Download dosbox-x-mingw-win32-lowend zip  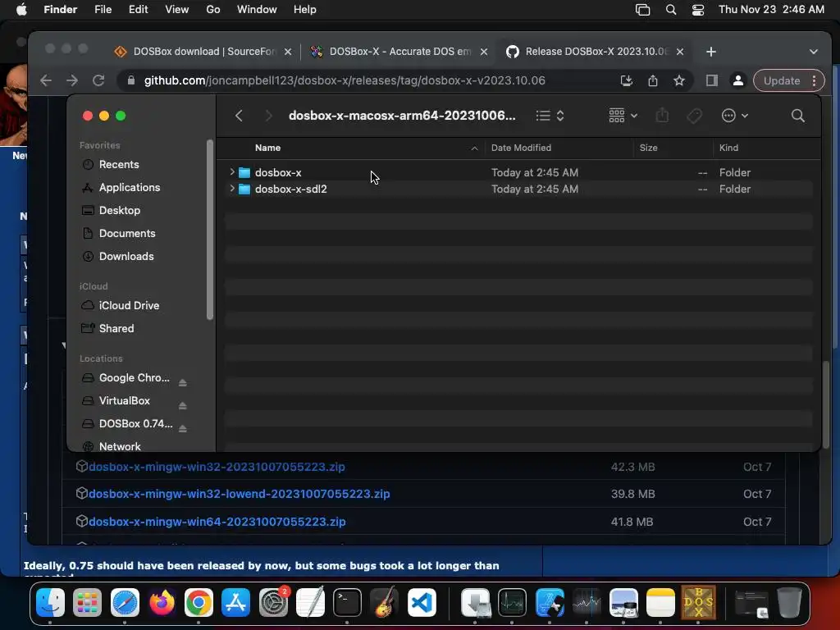click(239, 494)
